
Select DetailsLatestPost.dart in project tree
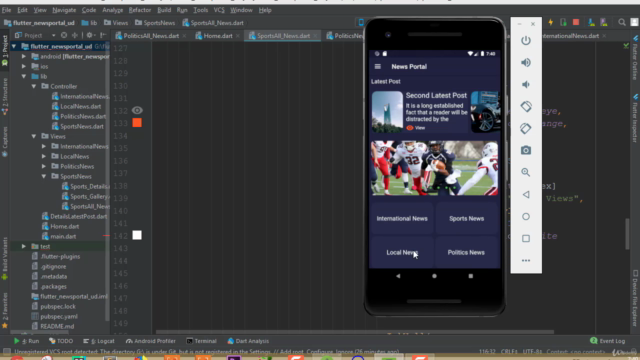point(74,216)
